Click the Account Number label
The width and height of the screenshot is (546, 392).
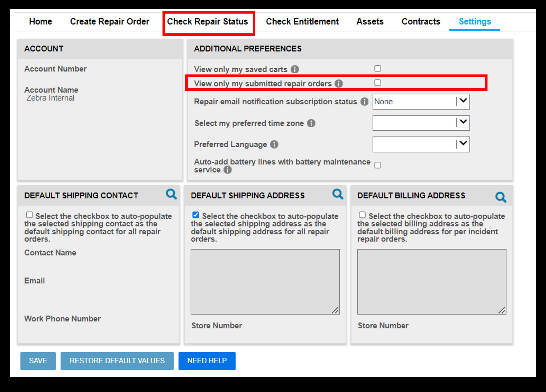click(55, 69)
